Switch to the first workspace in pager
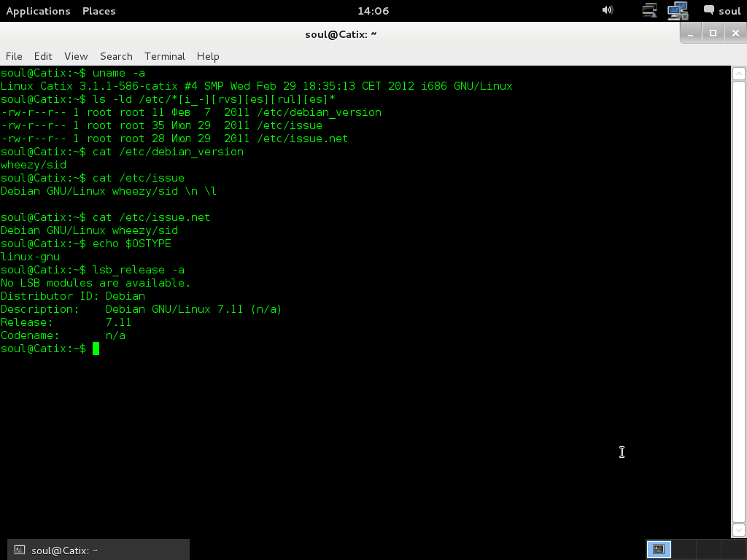The image size is (747, 560). 659,549
